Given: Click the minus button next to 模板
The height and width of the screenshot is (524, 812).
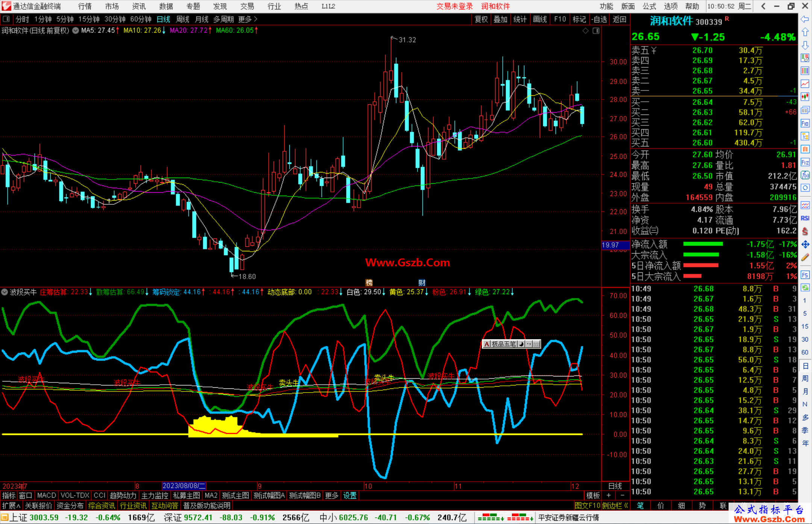Looking at the screenshot, I should (622, 495).
